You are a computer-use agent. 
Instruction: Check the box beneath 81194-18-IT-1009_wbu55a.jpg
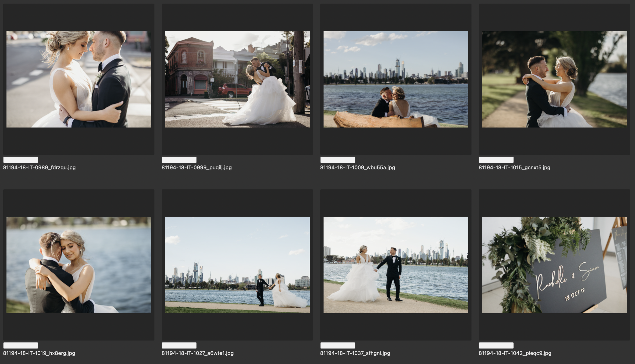tap(337, 160)
